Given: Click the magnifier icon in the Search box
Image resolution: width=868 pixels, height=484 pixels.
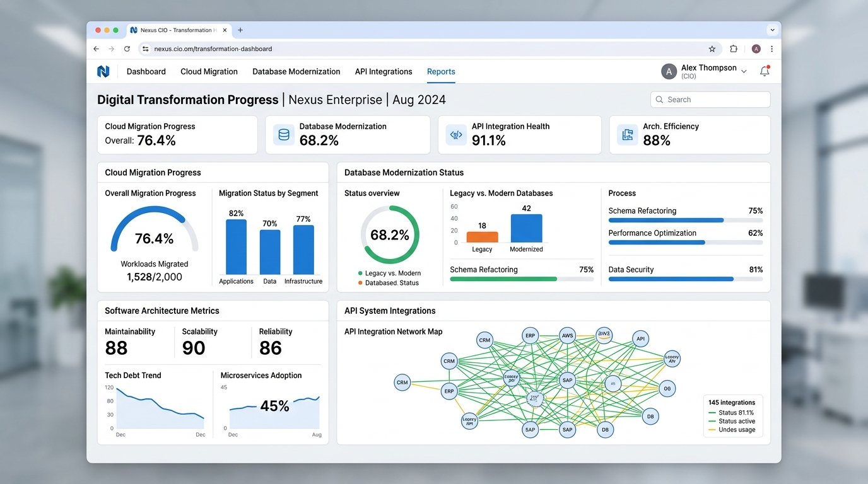Looking at the screenshot, I should point(660,100).
